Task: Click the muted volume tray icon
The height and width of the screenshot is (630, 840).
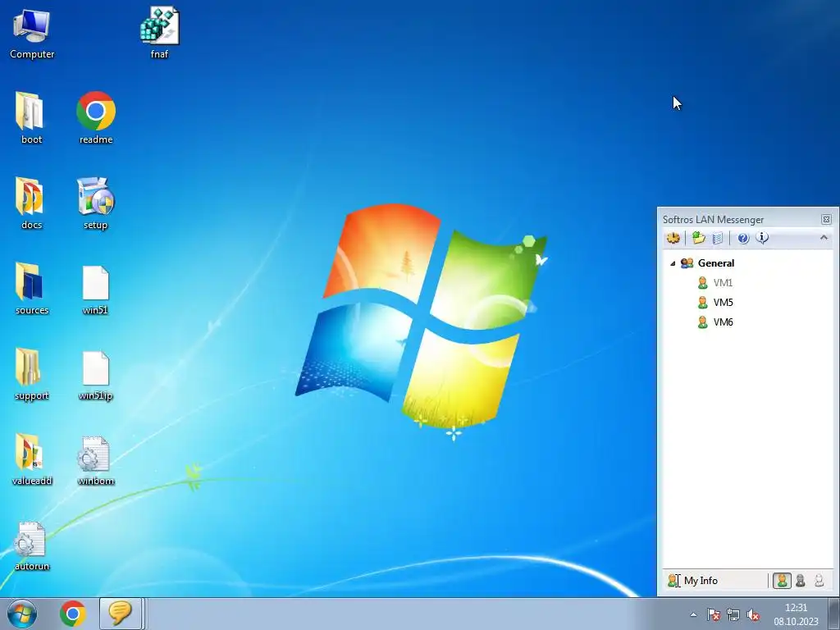Action: click(x=753, y=615)
